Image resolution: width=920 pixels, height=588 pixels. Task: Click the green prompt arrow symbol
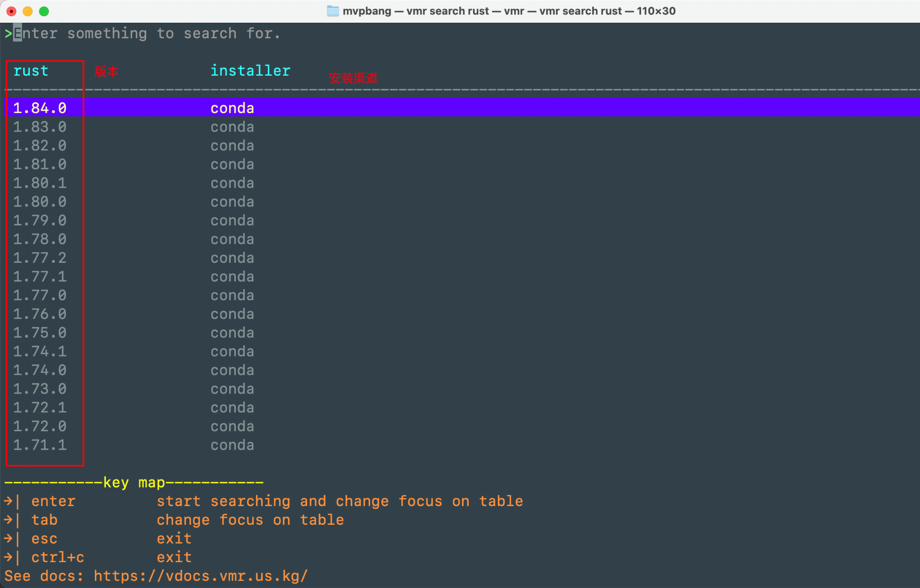[x=8, y=34]
